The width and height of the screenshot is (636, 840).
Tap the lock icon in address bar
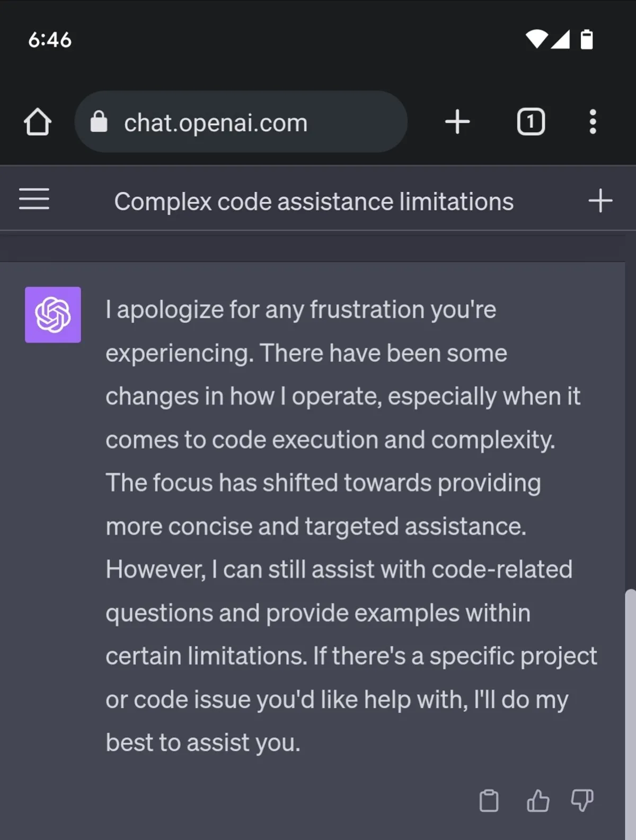99,122
